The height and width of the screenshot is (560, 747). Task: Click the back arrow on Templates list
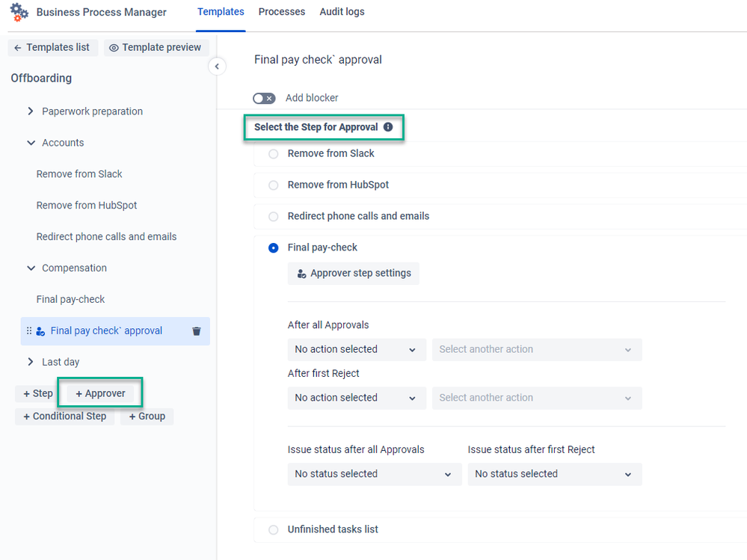pyautogui.click(x=18, y=48)
